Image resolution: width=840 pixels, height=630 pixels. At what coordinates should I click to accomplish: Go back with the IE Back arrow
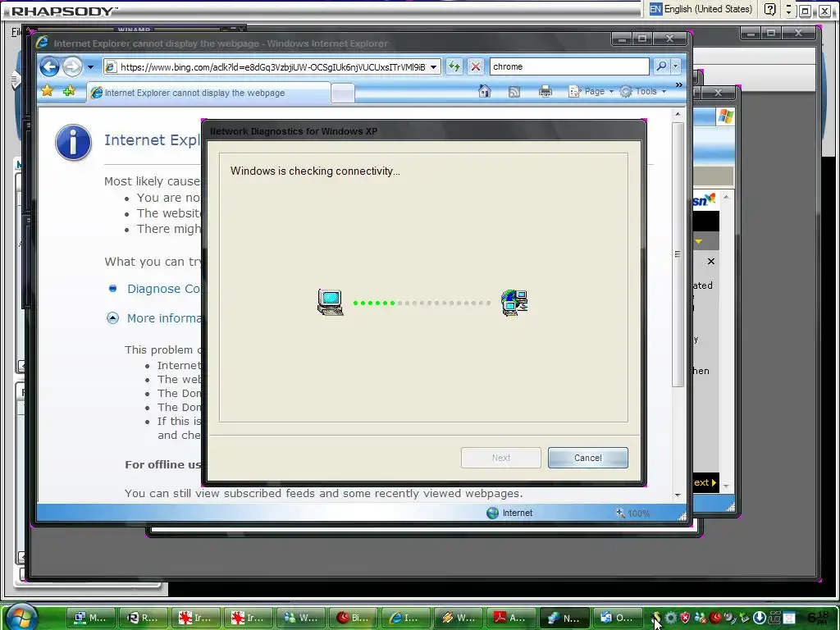click(x=49, y=67)
